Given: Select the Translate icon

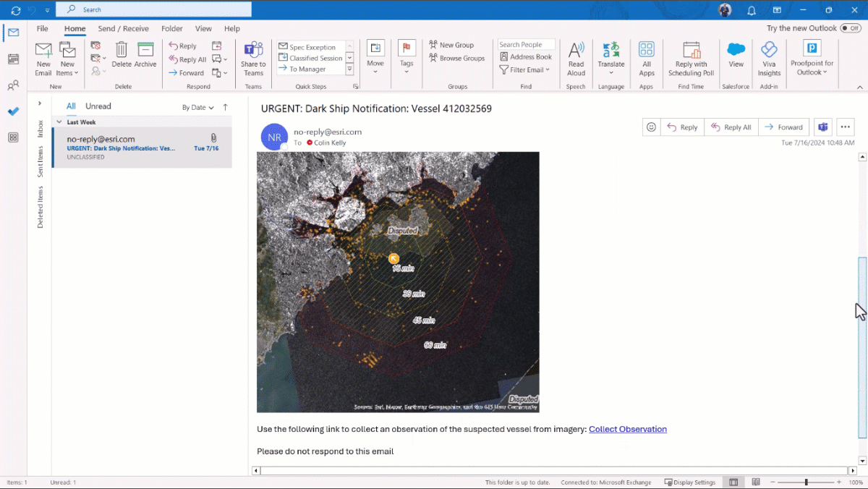Looking at the screenshot, I should 611,58.
